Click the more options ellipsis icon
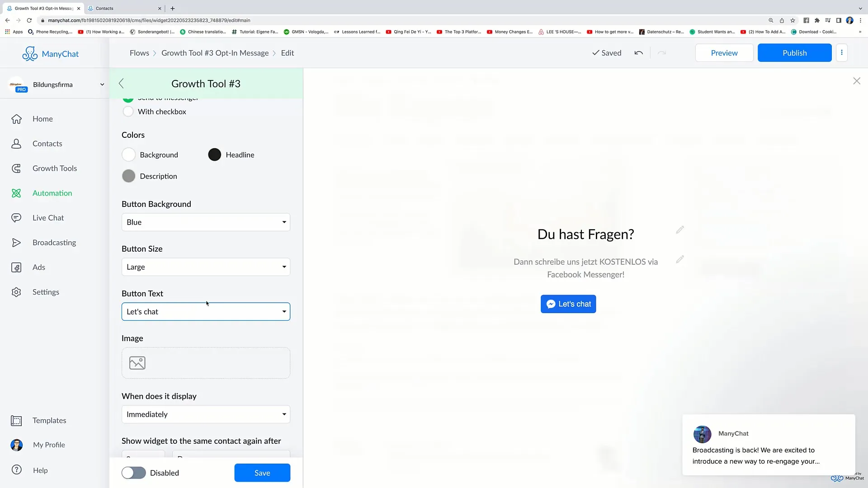 tap(842, 52)
